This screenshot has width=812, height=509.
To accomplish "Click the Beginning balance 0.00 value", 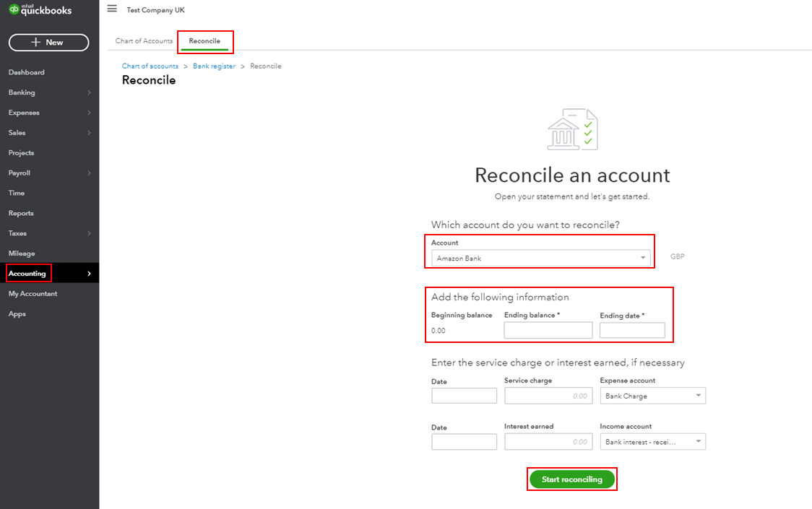I will 438,331.
